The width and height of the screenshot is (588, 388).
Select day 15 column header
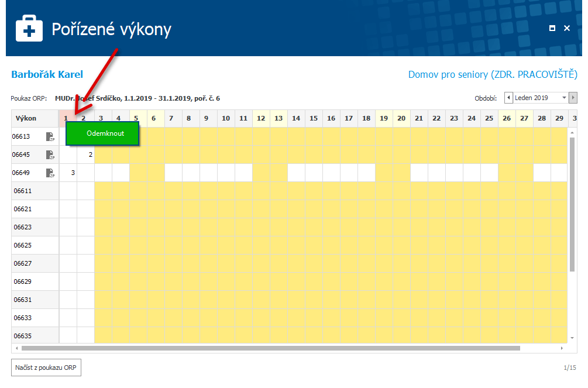click(314, 118)
